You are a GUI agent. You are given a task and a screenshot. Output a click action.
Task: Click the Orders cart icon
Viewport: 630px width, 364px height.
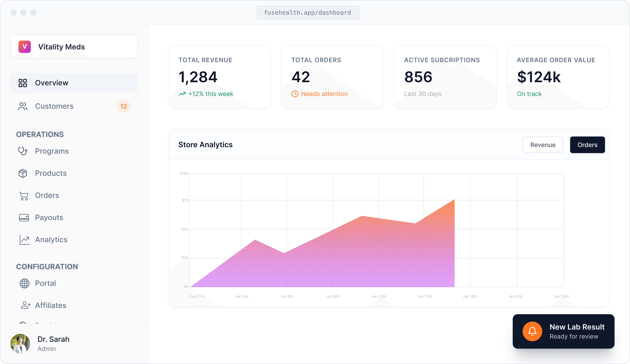(x=24, y=196)
